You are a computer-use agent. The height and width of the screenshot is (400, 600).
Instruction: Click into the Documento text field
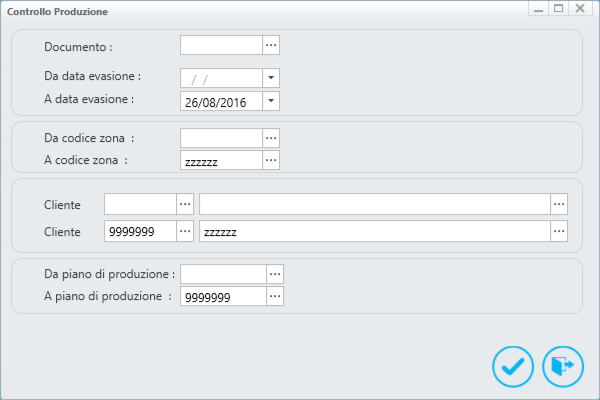222,45
